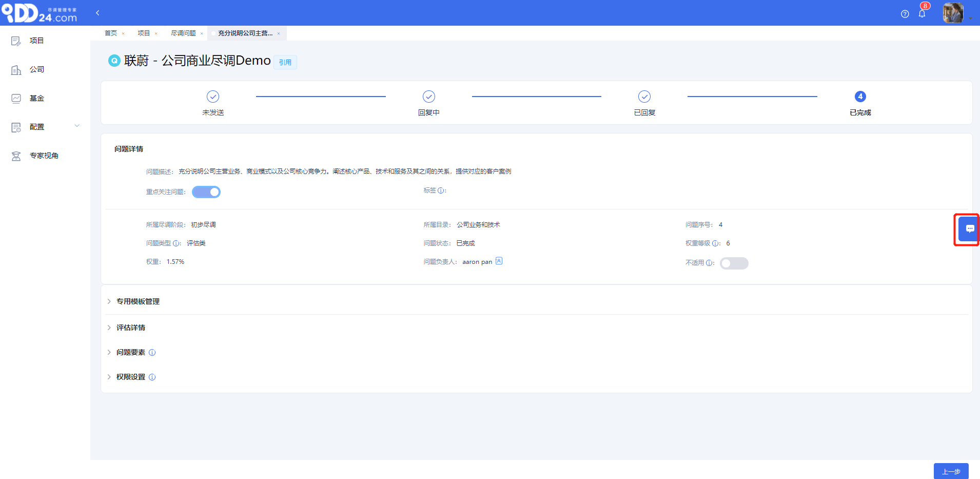Image resolution: width=980 pixels, height=479 pixels.
Task: Close the 项目 tab
Action: point(156,34)
